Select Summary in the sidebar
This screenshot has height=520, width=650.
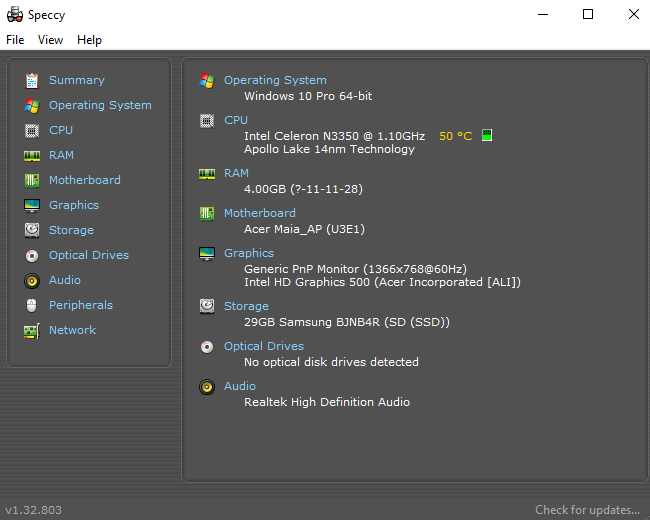(77, 80)
